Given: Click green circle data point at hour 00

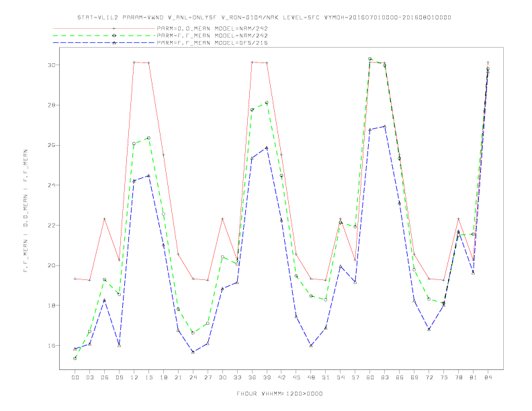Looking at the screenshot, I should pos(75,359).
